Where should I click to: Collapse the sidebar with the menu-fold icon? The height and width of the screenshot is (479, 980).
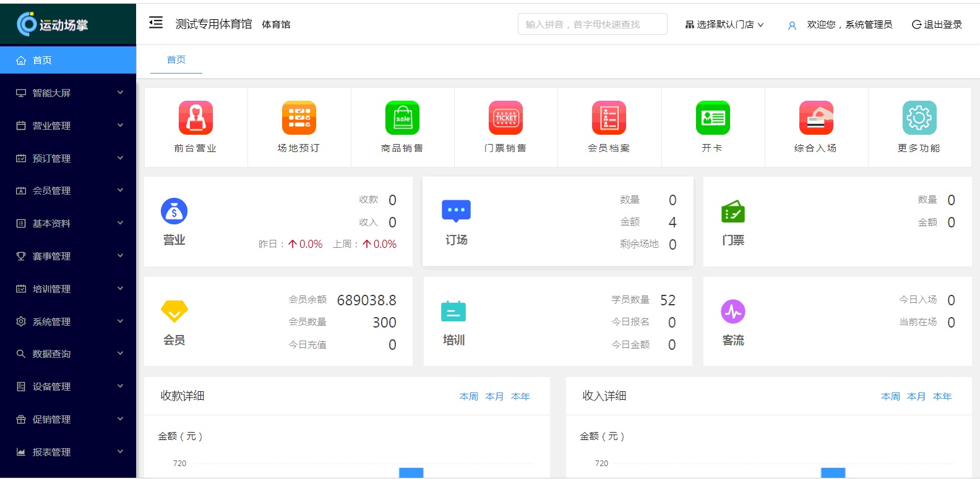(x=156, y=23)
